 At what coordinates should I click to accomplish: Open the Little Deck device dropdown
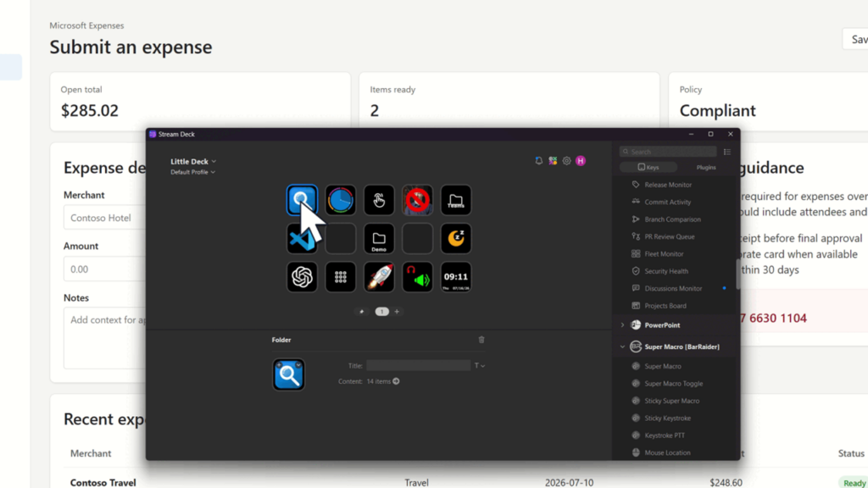pos(193,162)
